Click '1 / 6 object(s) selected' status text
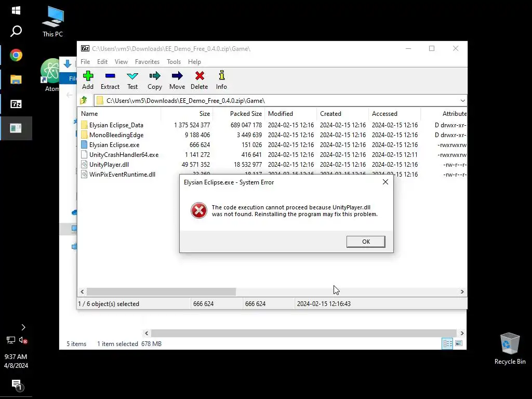532x399 pixels. pyautogui.click(x=109, y=303)
